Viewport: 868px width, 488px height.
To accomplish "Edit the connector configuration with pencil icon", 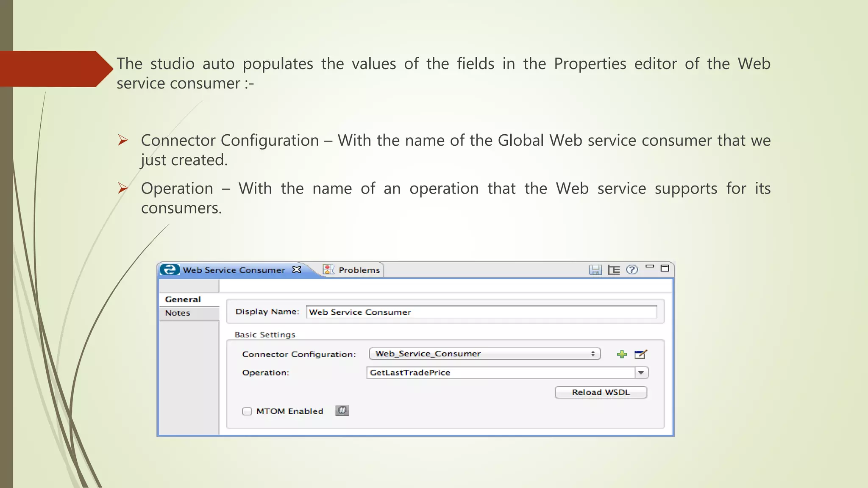I will [640, 354].
